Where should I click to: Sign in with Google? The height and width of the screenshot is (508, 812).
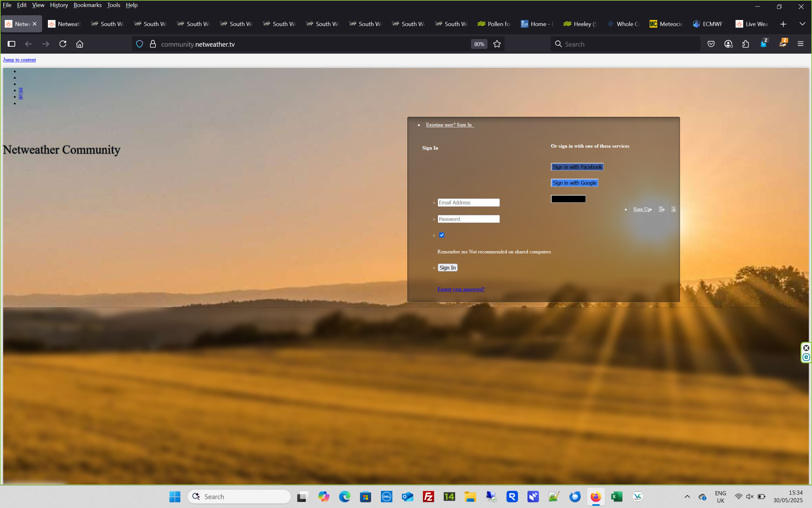click(574, 183)
